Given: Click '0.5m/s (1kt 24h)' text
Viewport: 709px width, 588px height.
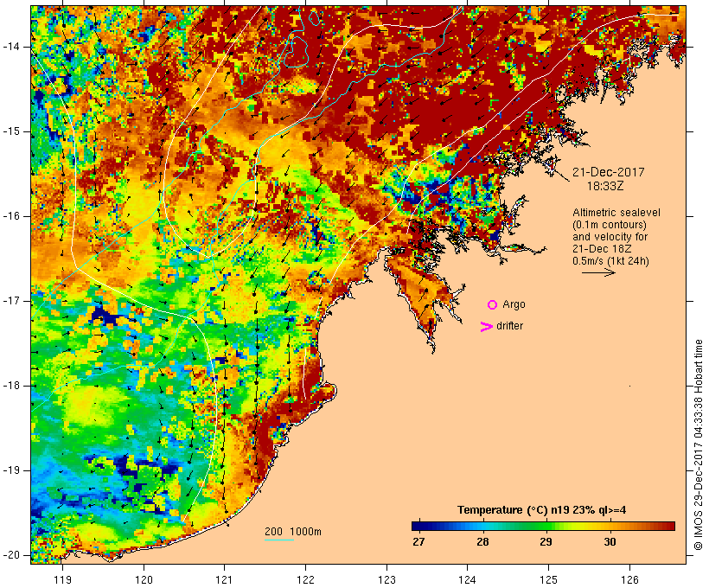Looking at the screenshot, I should [610, 261].
